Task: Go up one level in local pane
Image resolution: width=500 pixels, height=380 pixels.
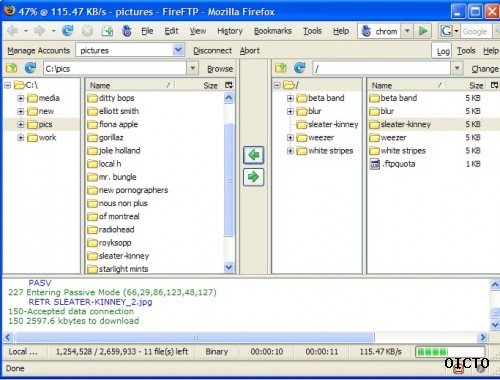Action: [x=12, y=68]
